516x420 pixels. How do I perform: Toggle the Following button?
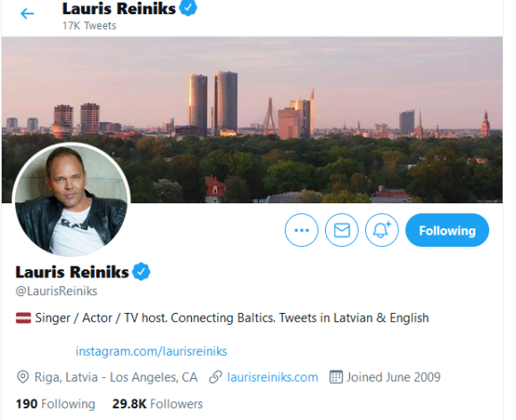click(447, 230)
